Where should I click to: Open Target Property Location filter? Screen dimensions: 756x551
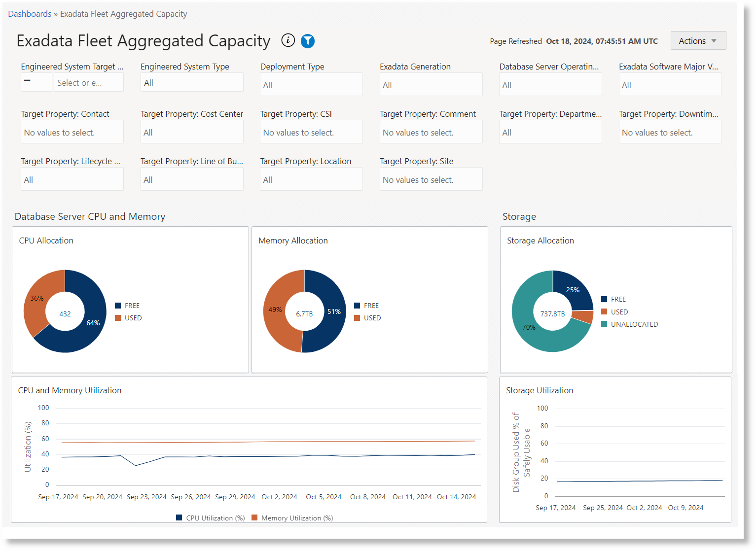(x=311, y=179)
